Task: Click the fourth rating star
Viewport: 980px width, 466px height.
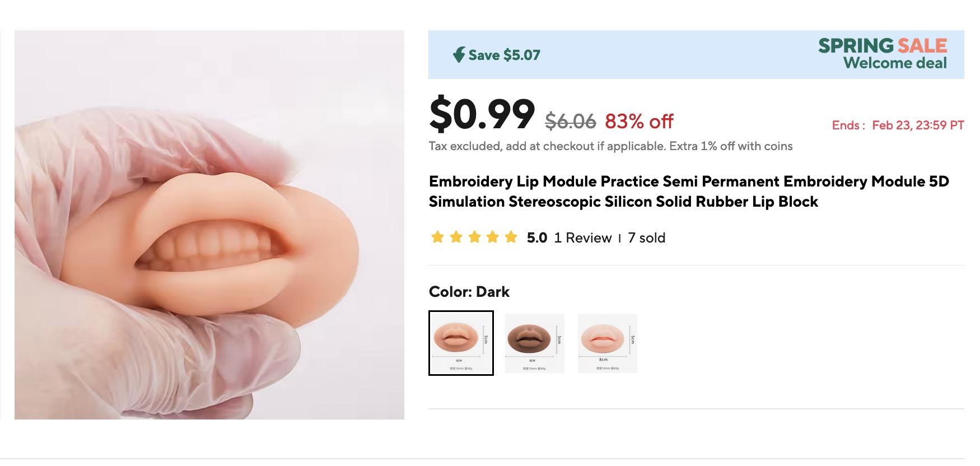Action: pyautogui.click(x=493, y=237)
